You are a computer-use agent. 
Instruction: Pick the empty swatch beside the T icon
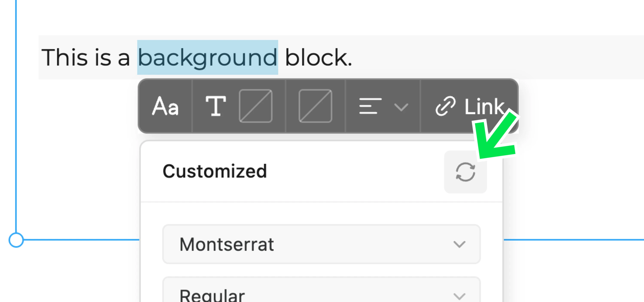255,106
